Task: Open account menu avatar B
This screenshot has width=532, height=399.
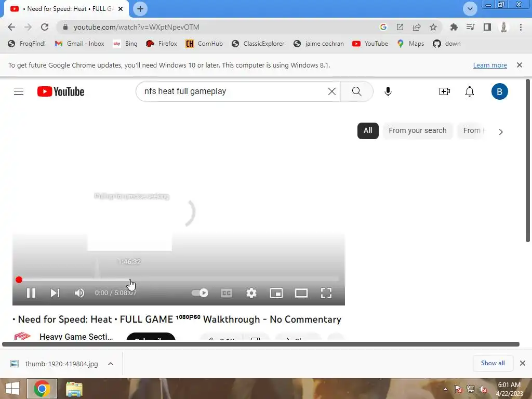Action: tap(499, 91)
